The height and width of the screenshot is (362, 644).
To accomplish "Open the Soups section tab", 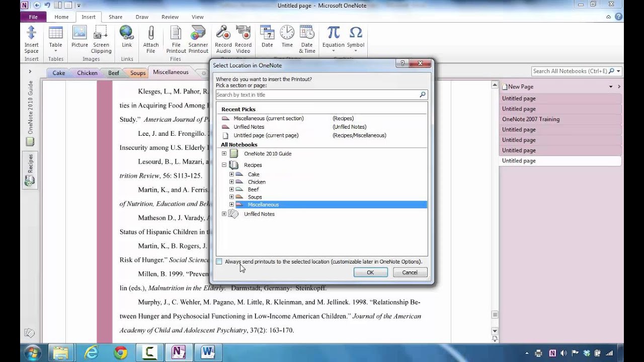I will 138,73.
